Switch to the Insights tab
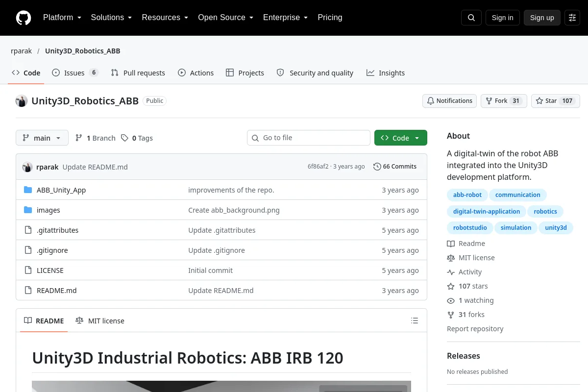Screen dimensions: 588x392 click(x=386, y=73)
